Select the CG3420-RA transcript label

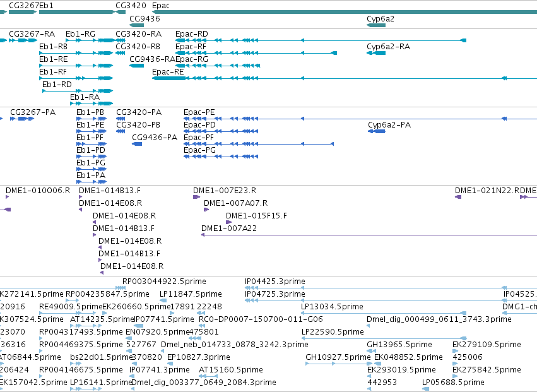(139, 34)
